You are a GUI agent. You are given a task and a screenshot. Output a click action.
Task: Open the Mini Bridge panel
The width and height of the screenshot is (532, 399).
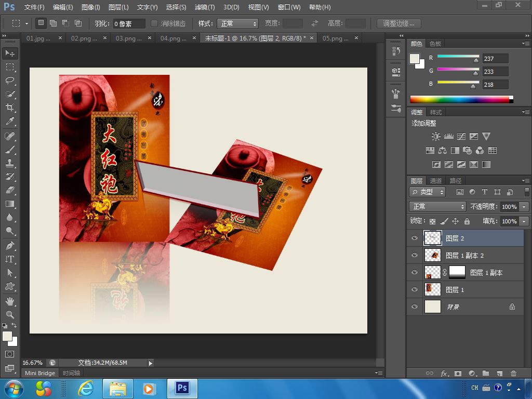pyautogui.click(x=40, y=373)
